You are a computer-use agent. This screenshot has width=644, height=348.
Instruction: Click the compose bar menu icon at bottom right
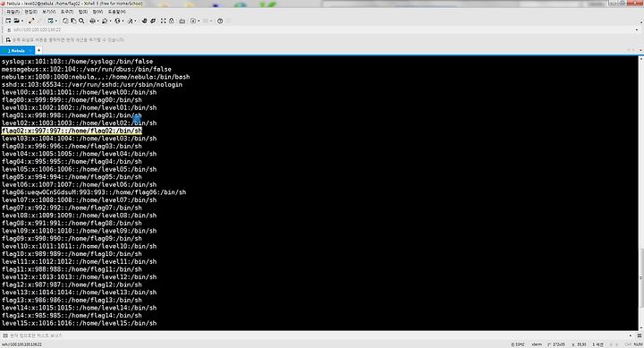[640, 335]
